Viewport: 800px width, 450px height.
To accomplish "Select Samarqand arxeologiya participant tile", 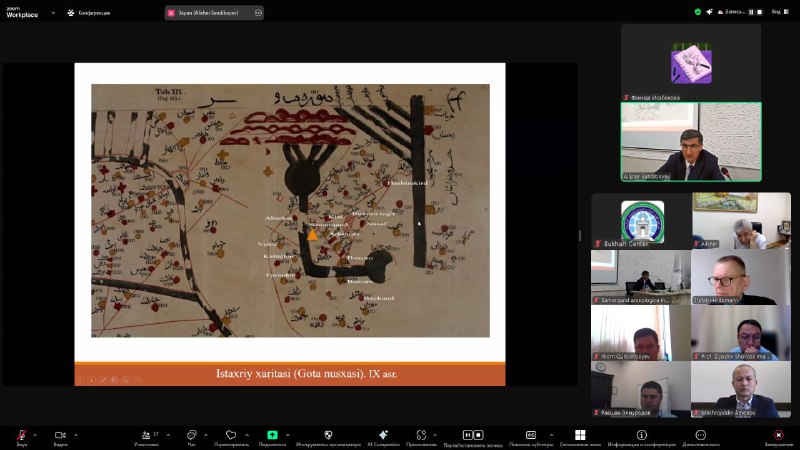I will coord(641,277).
